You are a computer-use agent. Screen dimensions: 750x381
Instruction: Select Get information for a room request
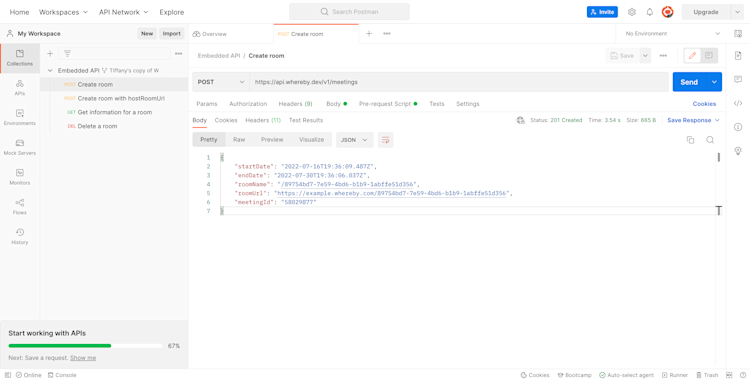click(114, 112)
